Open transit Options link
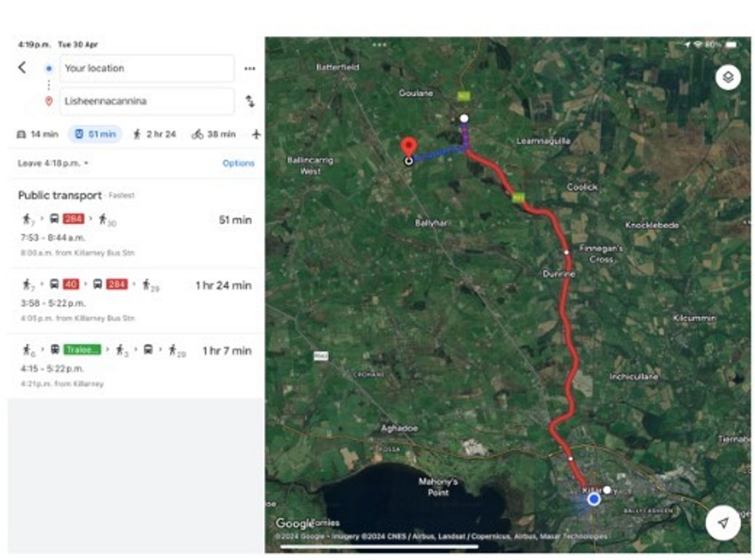Screen dimensions: 755x560 click(x=238, y=163)
